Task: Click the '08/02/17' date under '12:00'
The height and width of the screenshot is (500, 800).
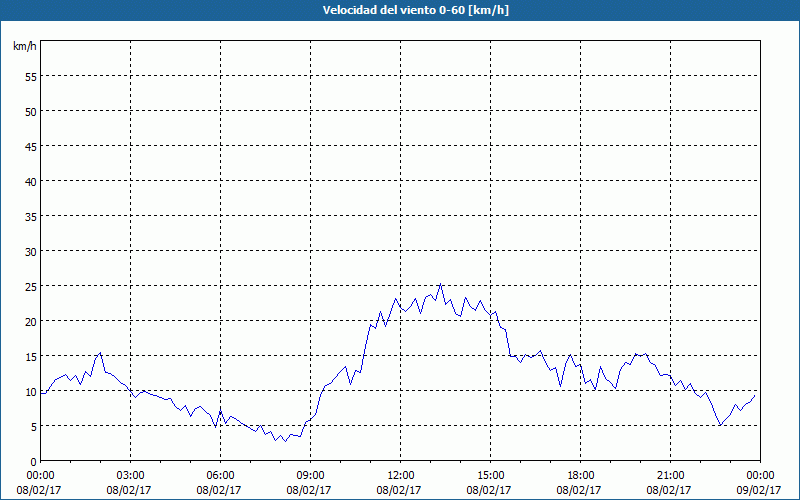Action: tap(400, 490)
